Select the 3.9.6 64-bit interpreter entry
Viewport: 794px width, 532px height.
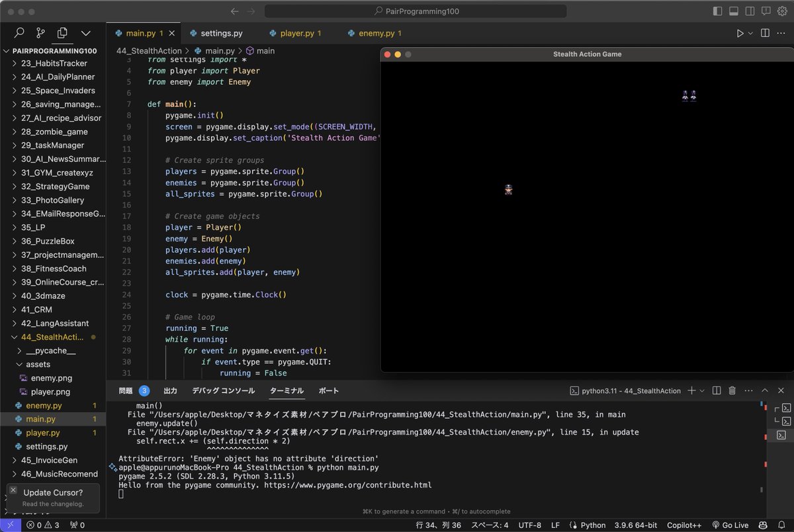point(635,525)
